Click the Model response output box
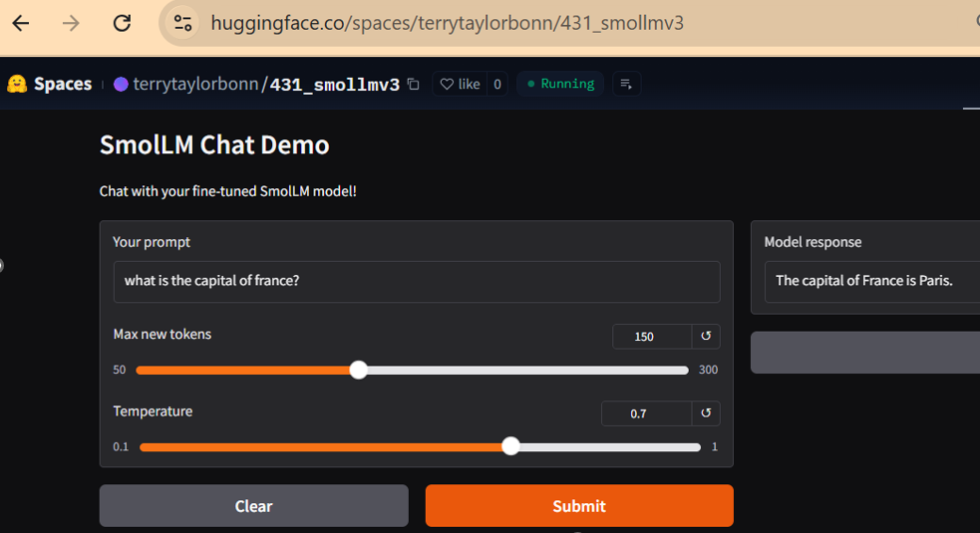Screen dimensions: 980x533 (872, 282)
